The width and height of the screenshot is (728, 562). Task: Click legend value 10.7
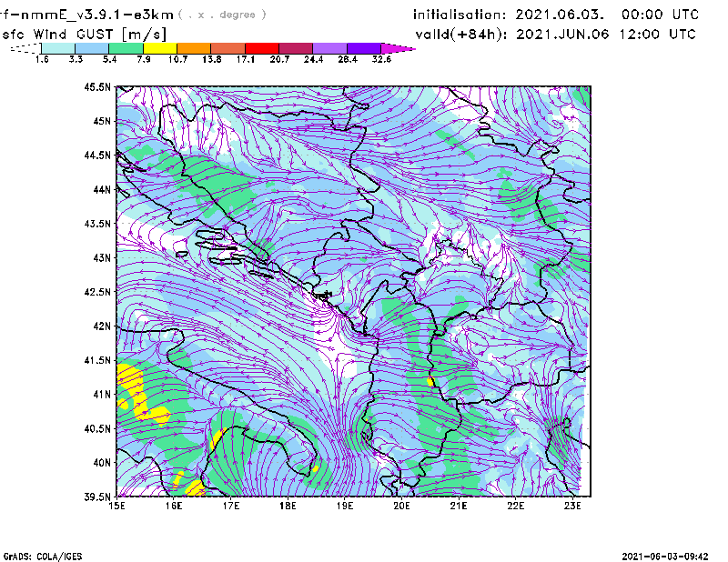coord(177,59)
